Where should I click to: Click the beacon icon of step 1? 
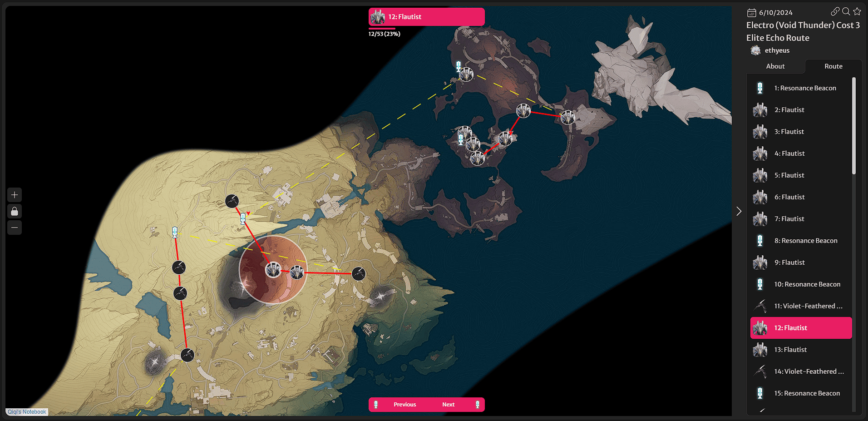(x=760, y=88)
